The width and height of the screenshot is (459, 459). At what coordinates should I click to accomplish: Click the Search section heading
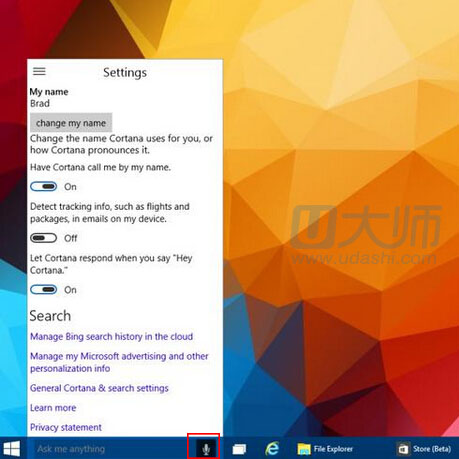tap(50, 316)
